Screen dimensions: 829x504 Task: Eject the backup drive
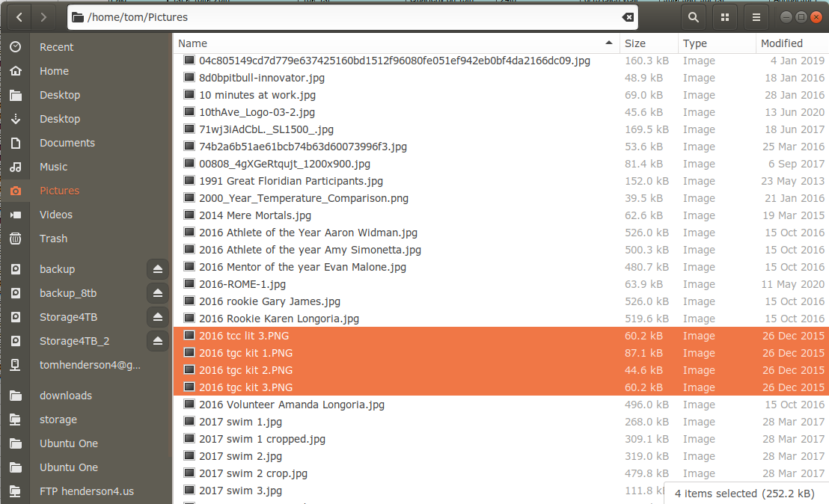157,269
